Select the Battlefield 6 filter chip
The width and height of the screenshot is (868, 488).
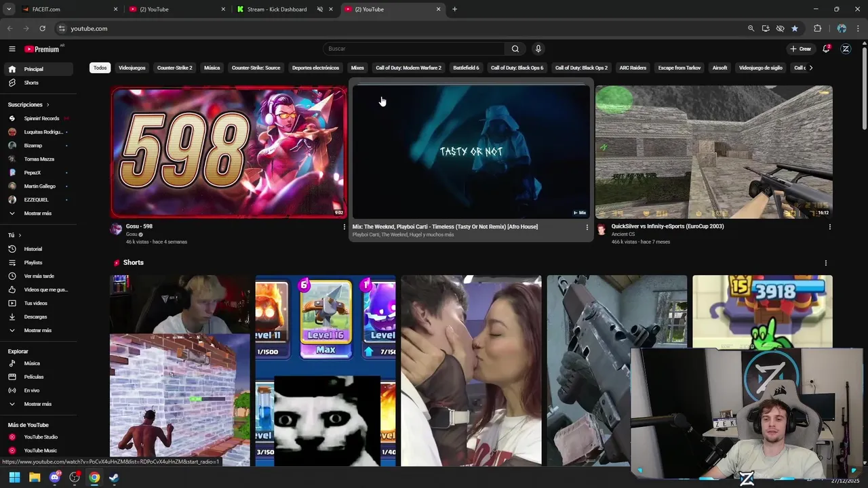coord(466,68)
